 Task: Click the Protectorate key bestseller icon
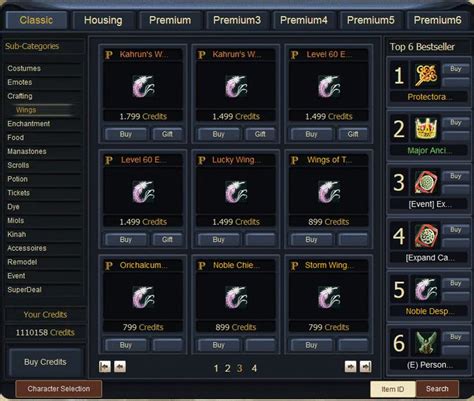point(426,75)
